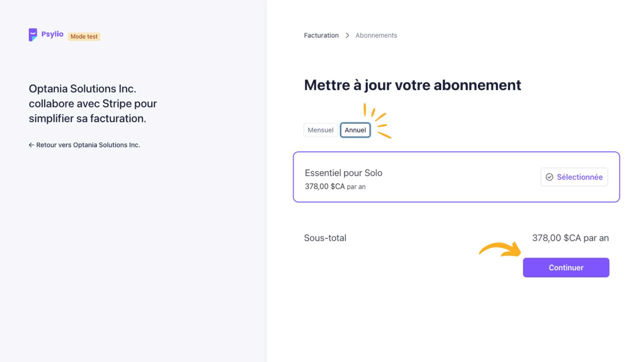Image resolution: width=644 pixels, height=362 pixels.
Task: Click the plan price 378,00 $CA in card
Action: 325,186
